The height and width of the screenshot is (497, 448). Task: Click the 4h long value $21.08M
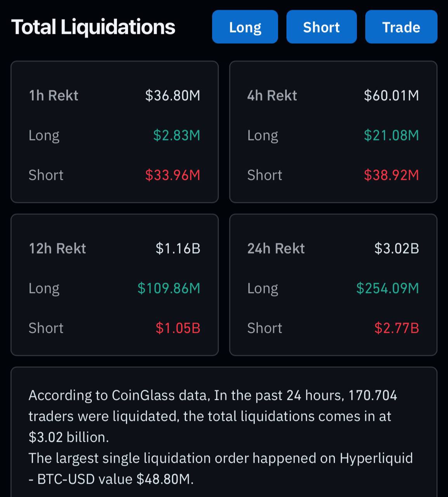pyautogui.click(x=391, y=135)
